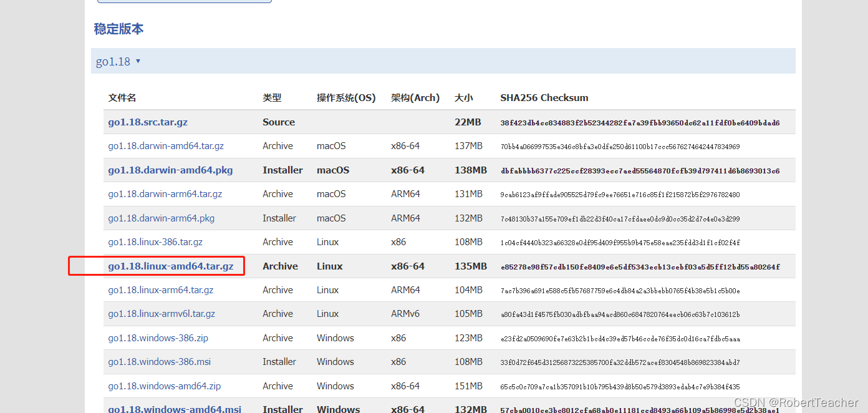Screen dimensions: 868x413
Task: Click 137MB size of darwin-amd64.tar.gz
Action: point(469,146)
